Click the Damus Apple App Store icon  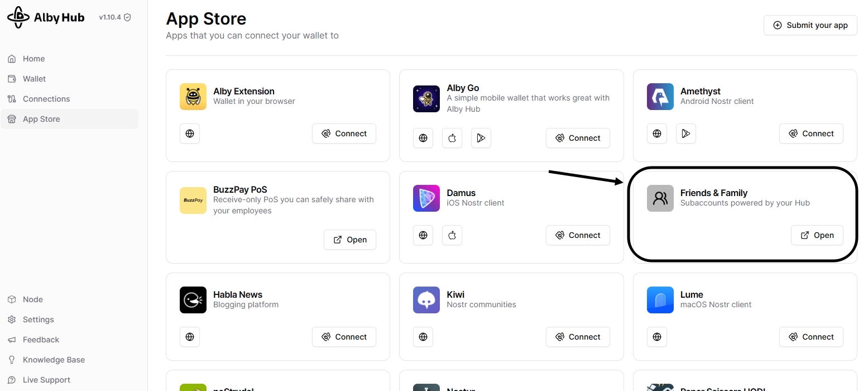[x=452, y=235]
